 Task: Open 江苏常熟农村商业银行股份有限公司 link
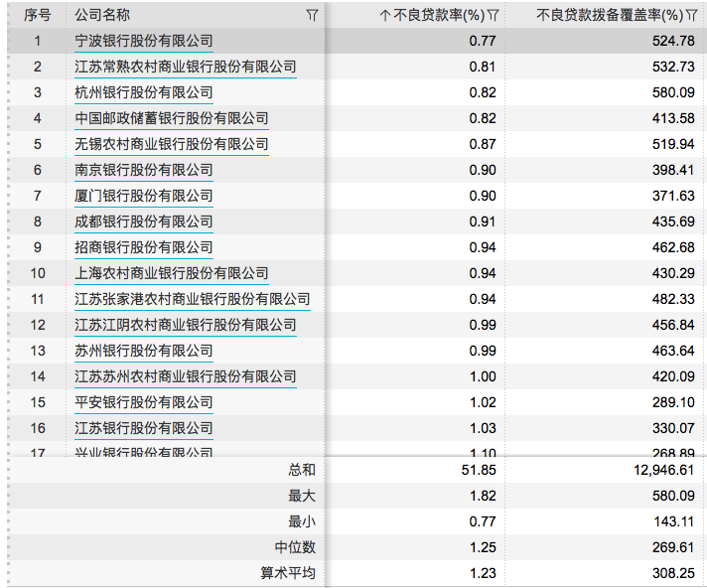tap(186, 67)
